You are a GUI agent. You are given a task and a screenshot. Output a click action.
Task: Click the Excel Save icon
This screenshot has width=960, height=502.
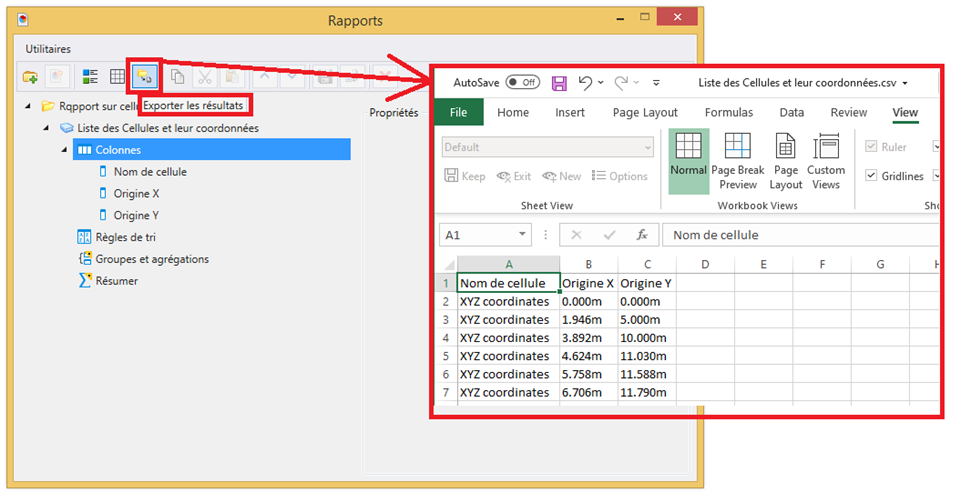559,83
